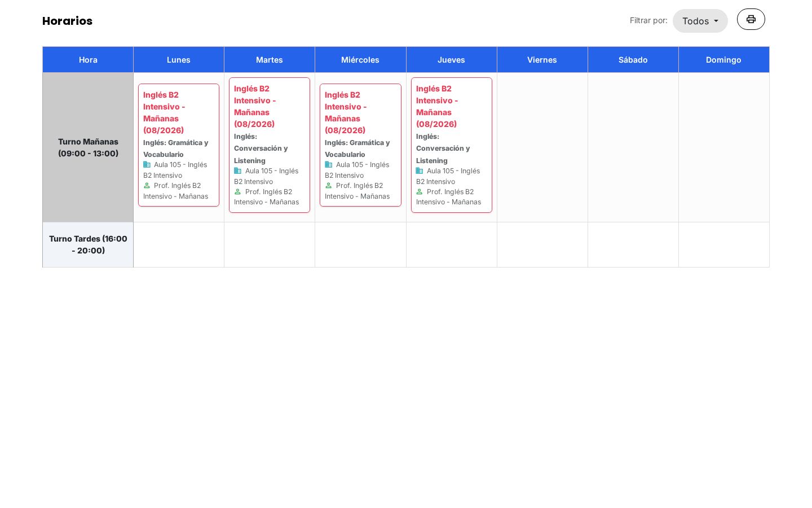The image size is (812, 508).
Task: Click Aula 105 room text in Jueves card
Action: [x=448, y=176]
